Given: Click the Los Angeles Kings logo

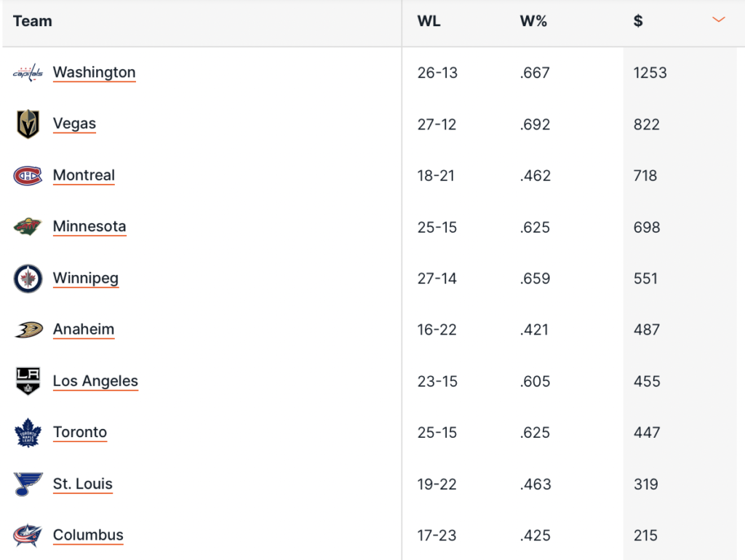Looking at the screenshot, I should 28,381.
